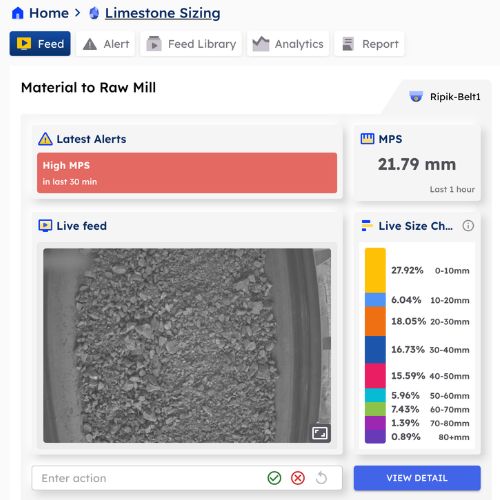
Task: Open the High MPS alert banner
Action: click(187, 173)
